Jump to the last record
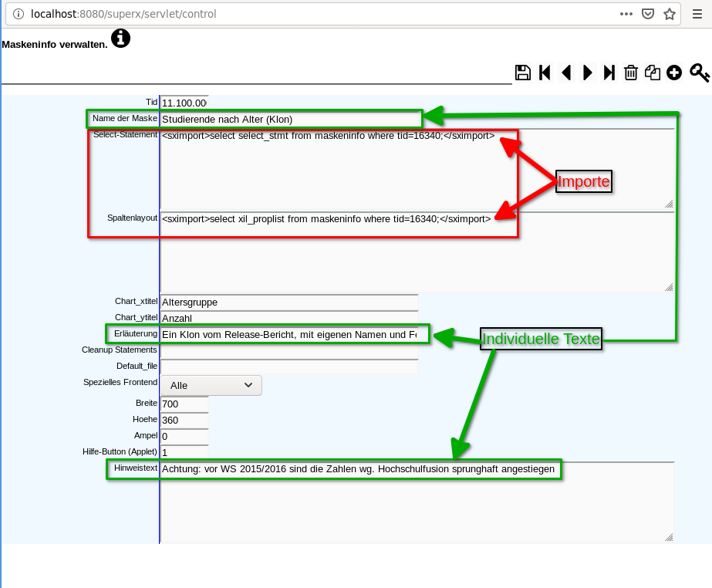Image resolution: width=712 pixels, height=588 pixels. 609,73
